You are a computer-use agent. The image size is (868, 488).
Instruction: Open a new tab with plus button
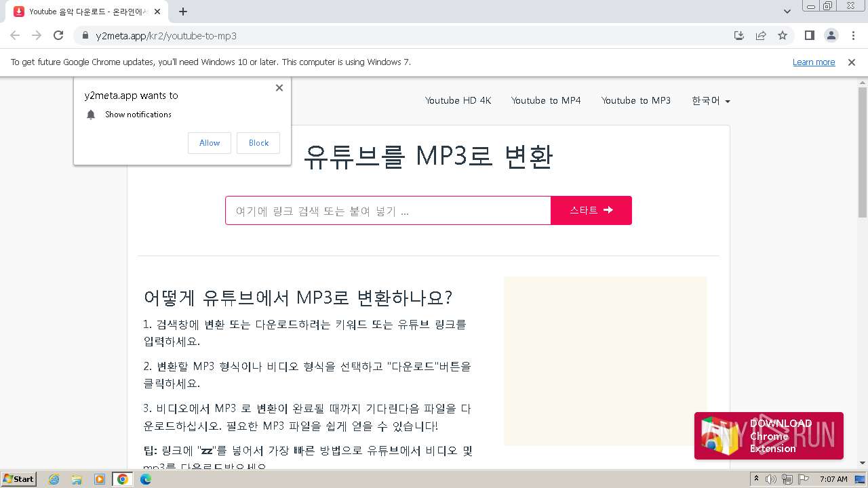pyautogui.click(x=183, y=12)
